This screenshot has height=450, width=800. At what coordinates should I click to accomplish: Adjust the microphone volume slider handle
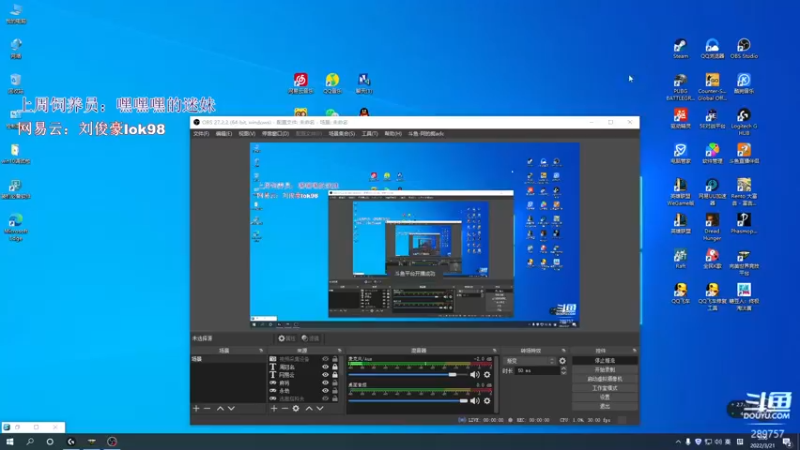coord(453,375)
